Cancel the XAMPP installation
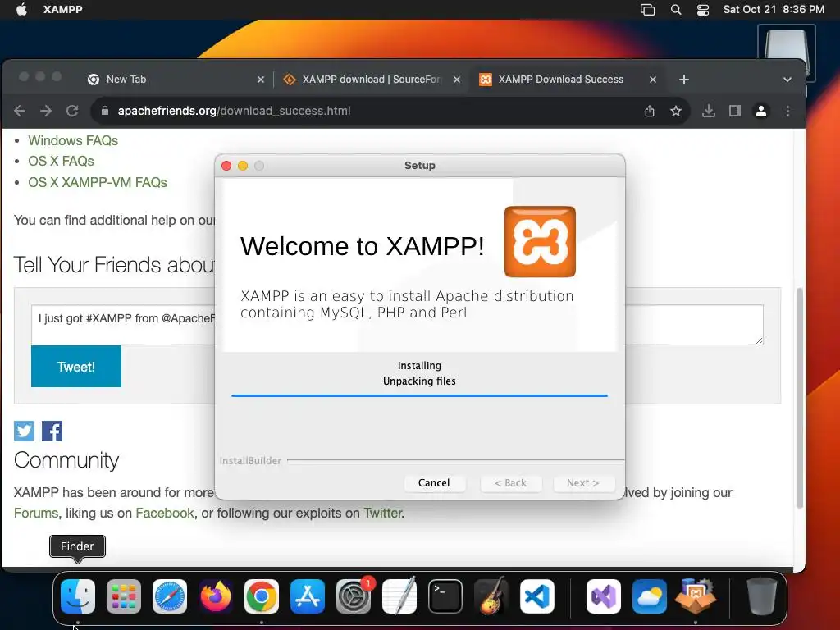The width and height of the screenshot is (840, 630). (x=434, y=482)
